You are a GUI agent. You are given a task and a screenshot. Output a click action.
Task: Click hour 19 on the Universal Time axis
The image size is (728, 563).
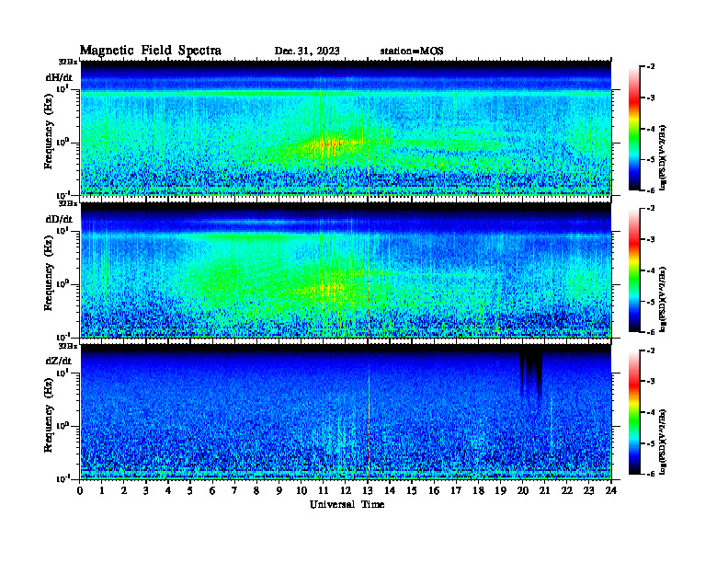tap(500, 491)
